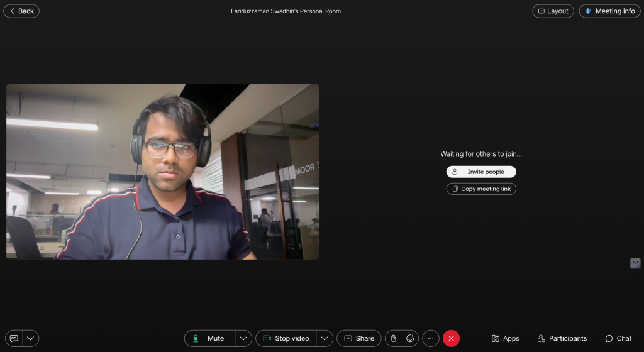This screenshot has height=352, width=644.
Task: Open the Chat panel
Action: coord(618,338)
